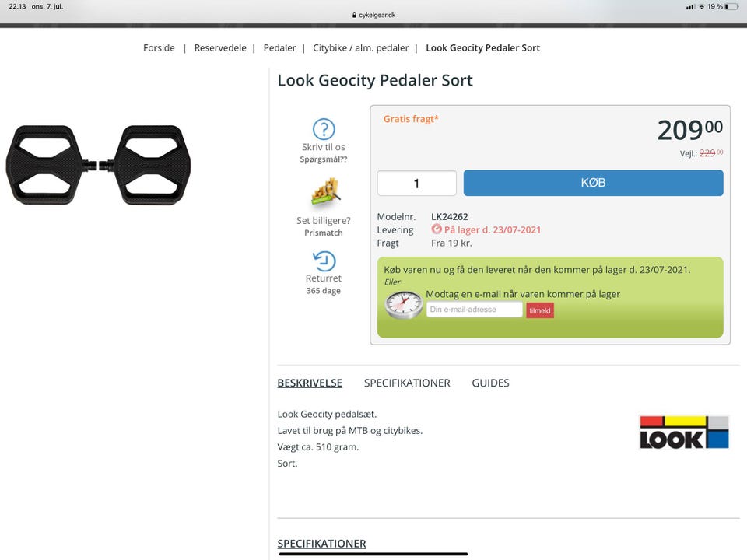Click the crossed-out 229 list price
This screenshot has width=747, height=560.
[x=710, y=153]
